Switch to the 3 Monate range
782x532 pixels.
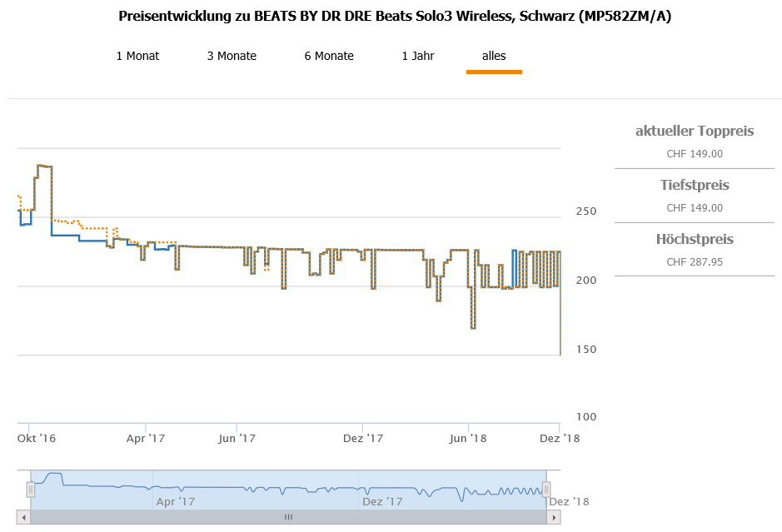232,56
